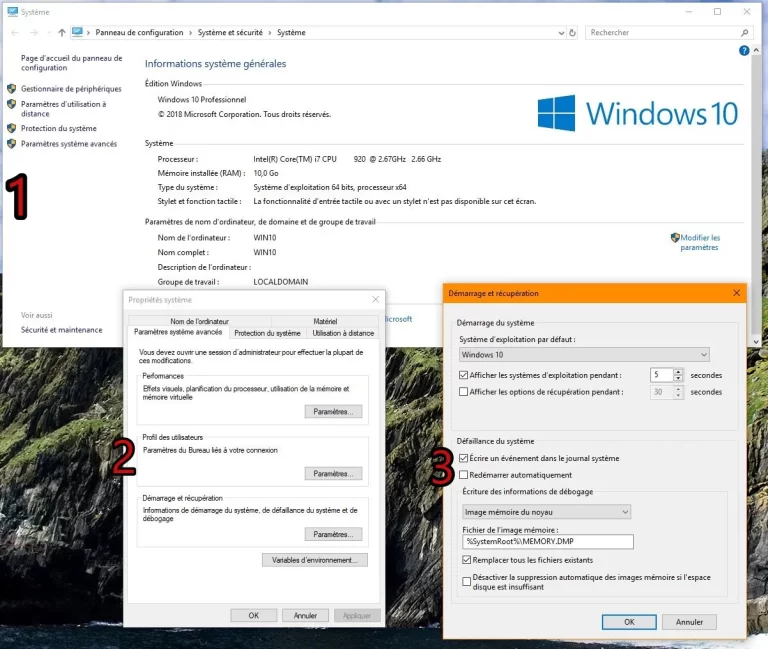
Task: Switch to Matériel tab
Action: 325,321
